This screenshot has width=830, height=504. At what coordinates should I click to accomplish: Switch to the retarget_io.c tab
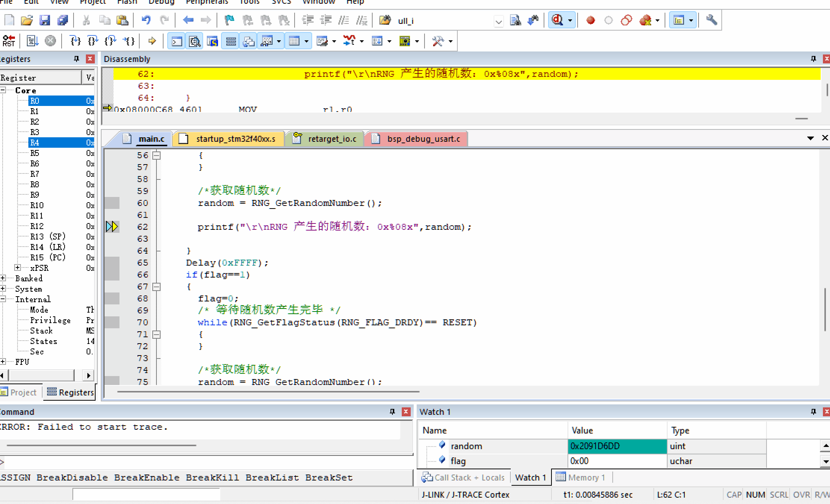pos(332,139)
